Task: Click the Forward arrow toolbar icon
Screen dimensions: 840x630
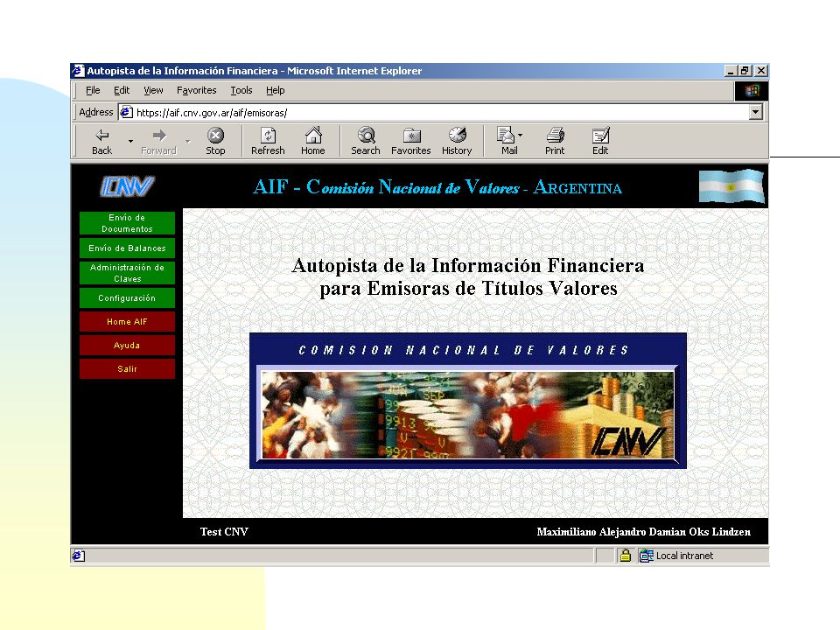Action: pyautogui.click(x=158, y=136)
